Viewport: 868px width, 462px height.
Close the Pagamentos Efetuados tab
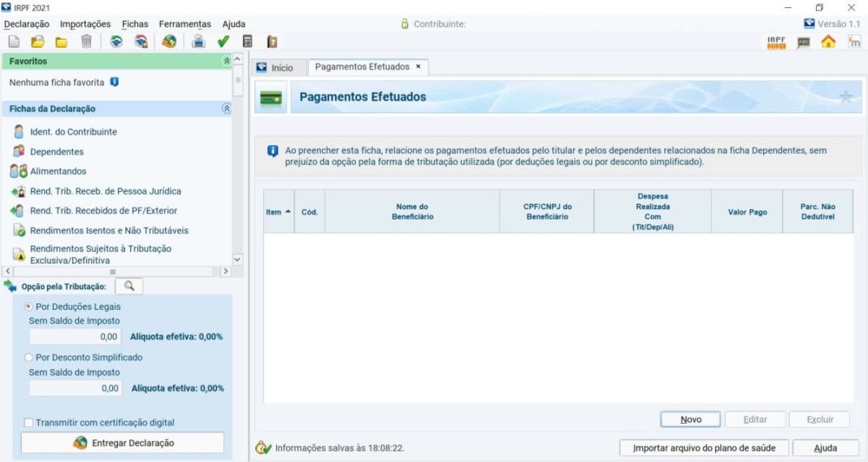pos(419,67)
